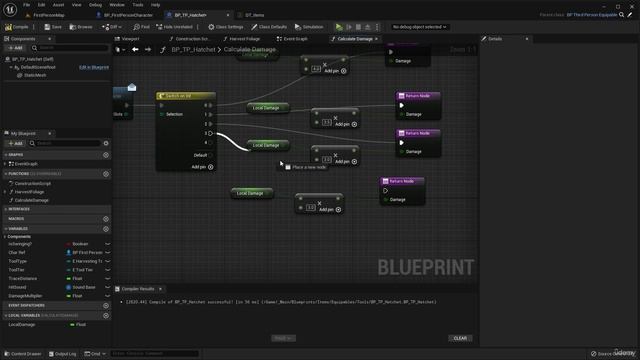
Task: Save the blueprint with Save
Action: (53, 27)
